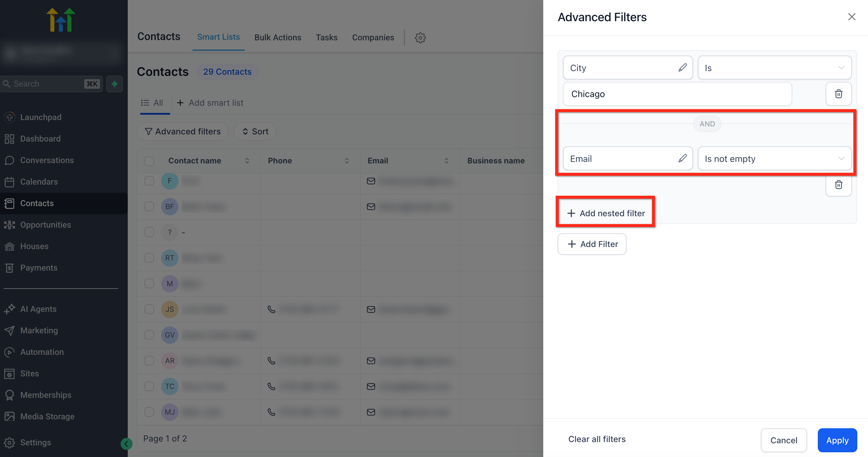The image size is (868, 457).
Task: Close the Advanced Filters panel
Action: [x=852, y=17]
